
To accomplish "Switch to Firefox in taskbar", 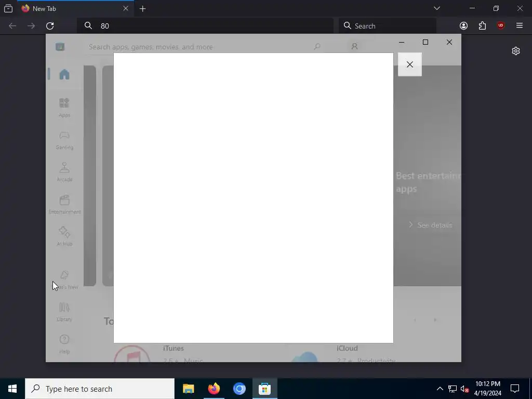I will point(214,389).
